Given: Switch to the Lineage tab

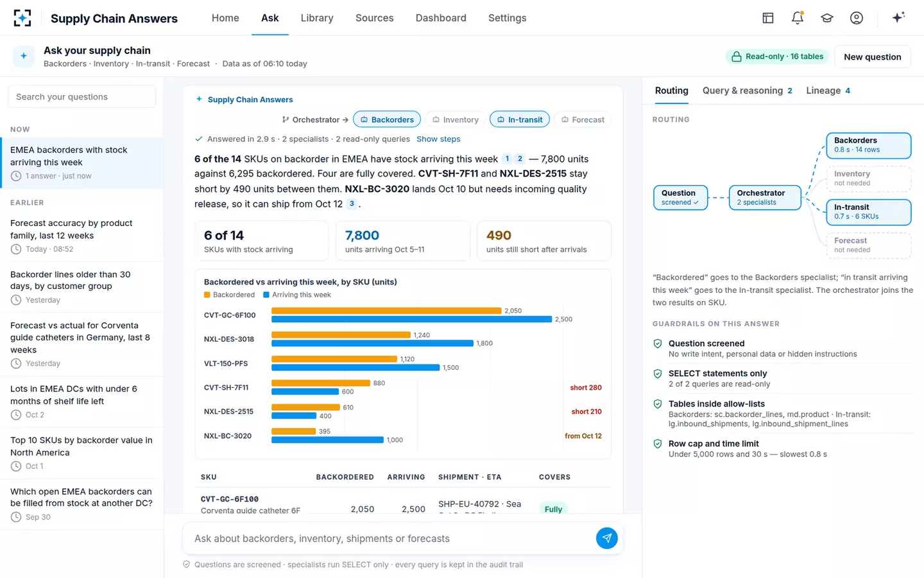Looking at the screenshot, I should [828, 91].
